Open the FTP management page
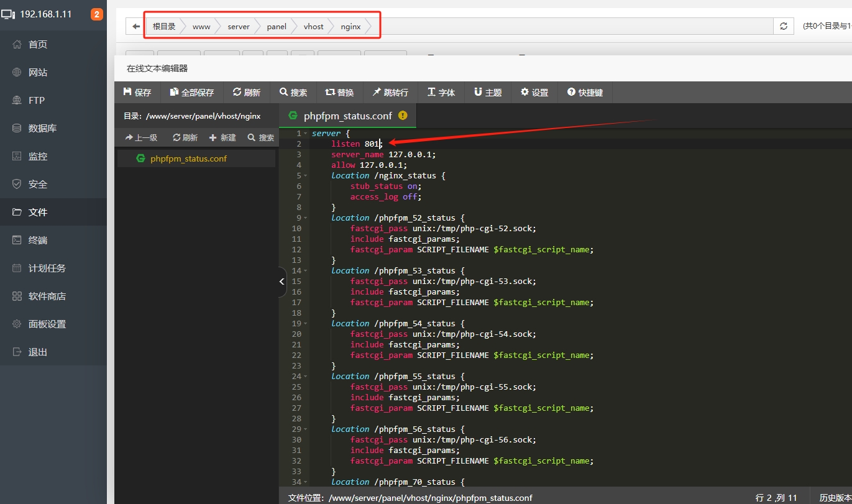Image resolution: width=852 pixels, height=504 pixels. coord(37,100)
